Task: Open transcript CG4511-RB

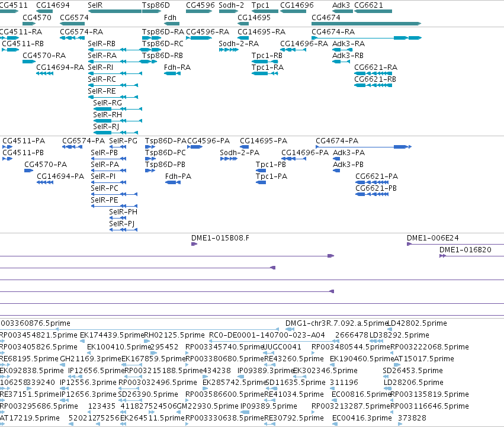Action: (10, 50)
